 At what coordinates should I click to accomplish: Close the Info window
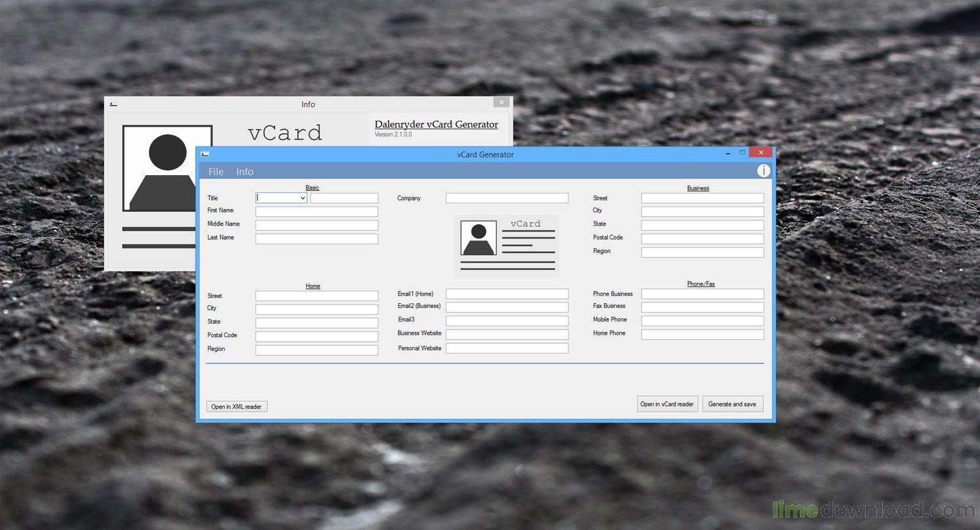click(501, 103)
